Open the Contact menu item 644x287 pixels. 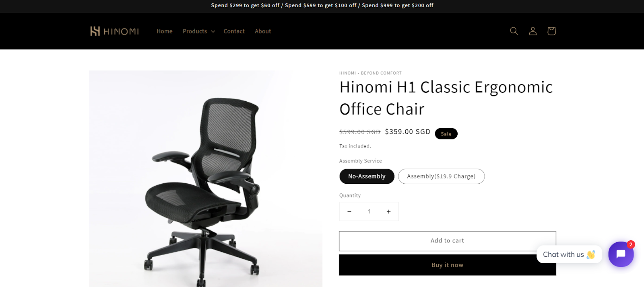tap(234, 31)
